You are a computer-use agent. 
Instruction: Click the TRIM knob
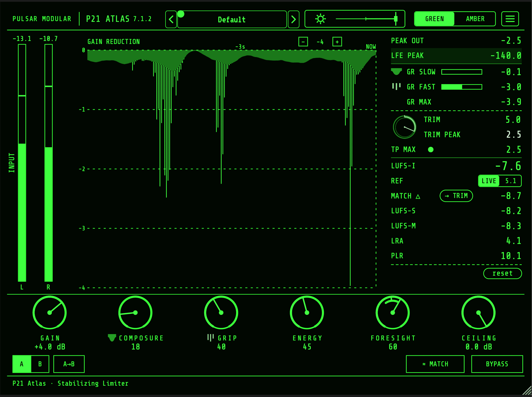tap(404, 127)
